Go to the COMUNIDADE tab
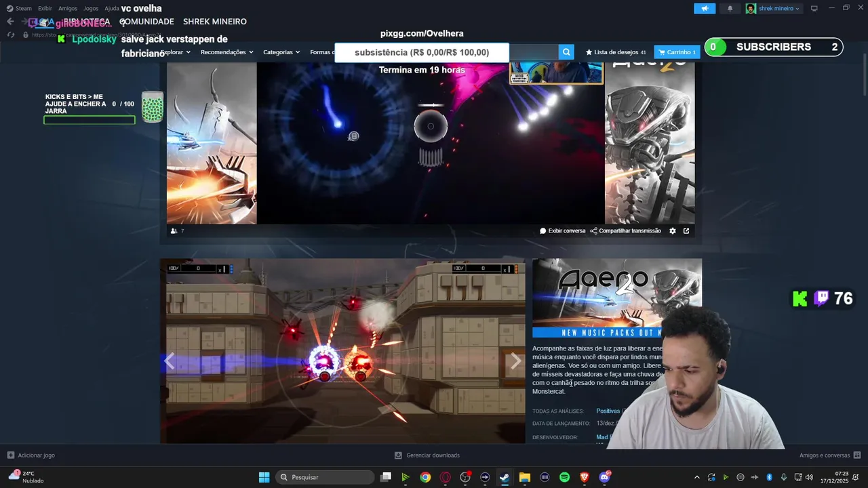868x488 pixels. point(146,22)
